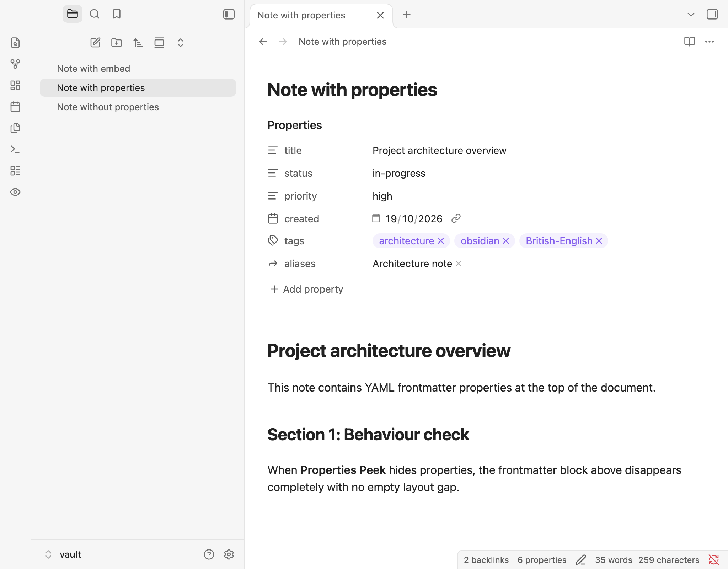728x569 pixels.
Task: Open more options three-dot menu
Action: (x=710, y=42)
